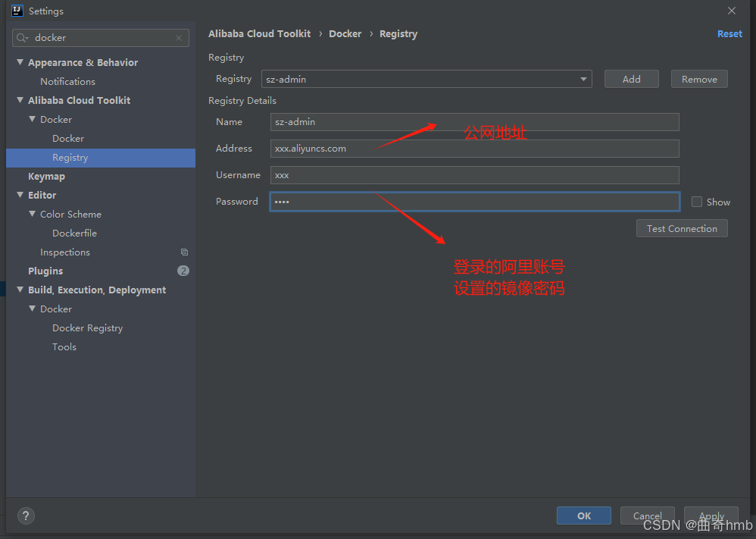
Task: Collapse Docker under Alibaba Cloud Toolkit
Action: pyautogui.click(x=33, y=119)
